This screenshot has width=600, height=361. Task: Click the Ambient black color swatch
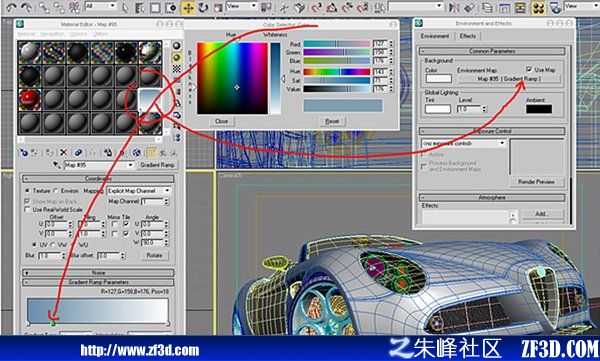point(539,109)
